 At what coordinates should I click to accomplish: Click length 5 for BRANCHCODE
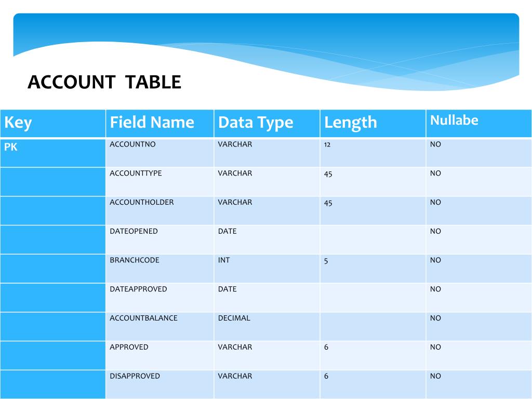pos(326,261)
